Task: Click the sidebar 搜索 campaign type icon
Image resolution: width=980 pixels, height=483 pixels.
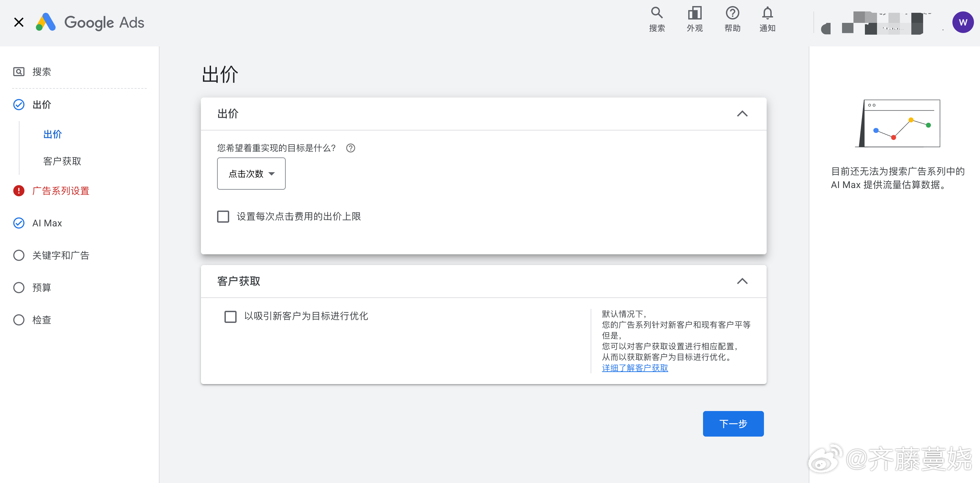Action: (19, 72)
